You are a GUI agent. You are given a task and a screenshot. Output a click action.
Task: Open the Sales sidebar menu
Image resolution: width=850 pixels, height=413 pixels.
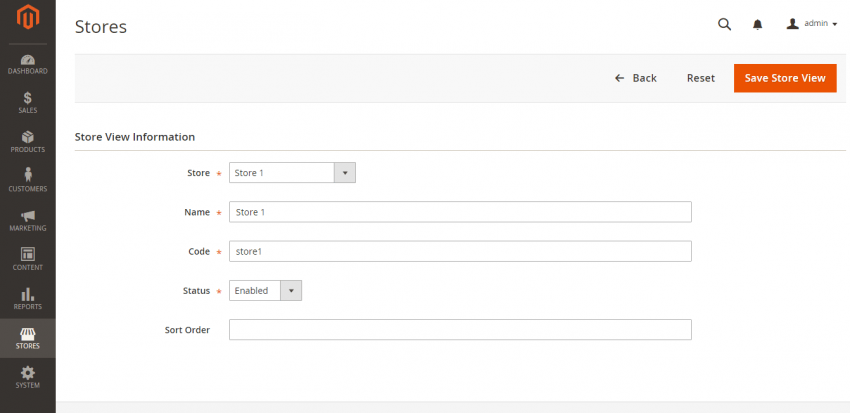coord(28,103)
